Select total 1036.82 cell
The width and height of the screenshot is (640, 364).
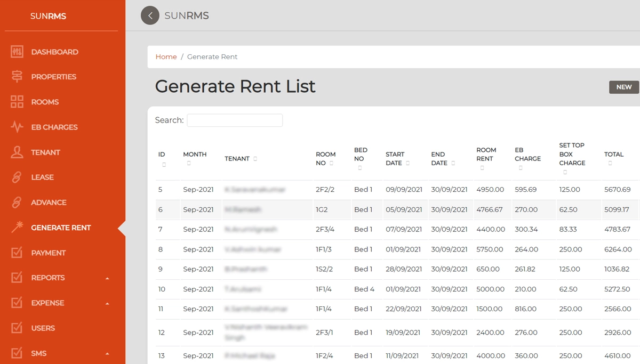617,269
